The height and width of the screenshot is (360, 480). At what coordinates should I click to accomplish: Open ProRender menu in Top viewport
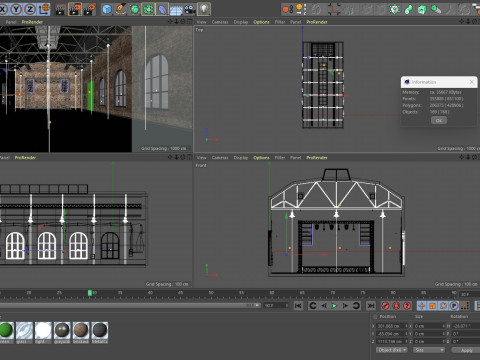317,22
